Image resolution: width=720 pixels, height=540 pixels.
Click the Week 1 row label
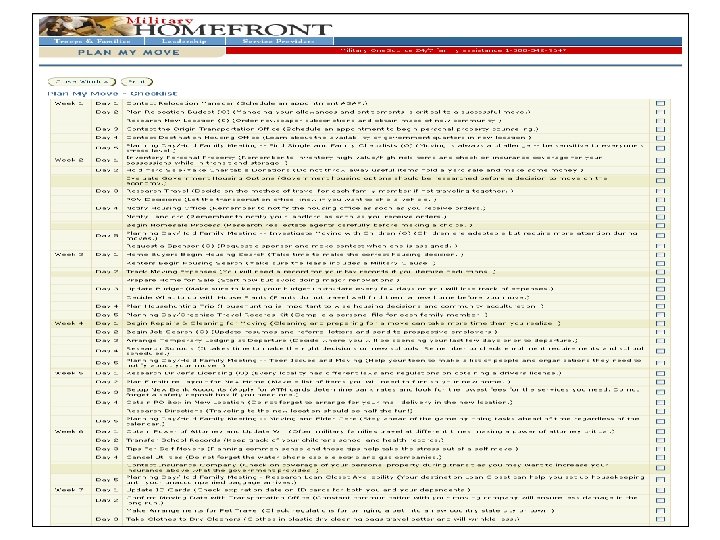click(69, 103)
